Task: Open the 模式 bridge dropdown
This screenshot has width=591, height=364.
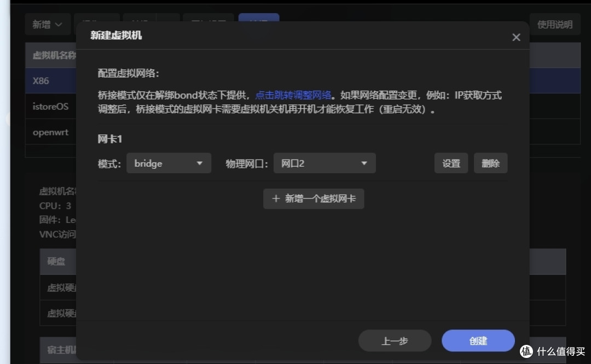Action: [x=169, y=163]
